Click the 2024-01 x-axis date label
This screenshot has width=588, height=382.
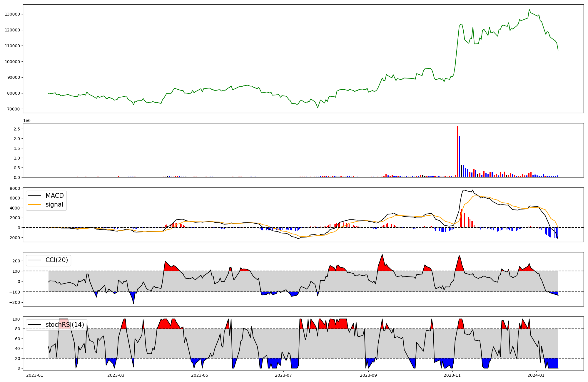[536, 375]
